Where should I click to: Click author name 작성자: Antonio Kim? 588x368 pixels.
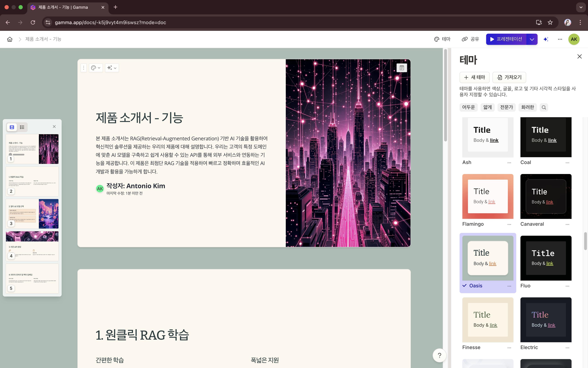[136, 186]
